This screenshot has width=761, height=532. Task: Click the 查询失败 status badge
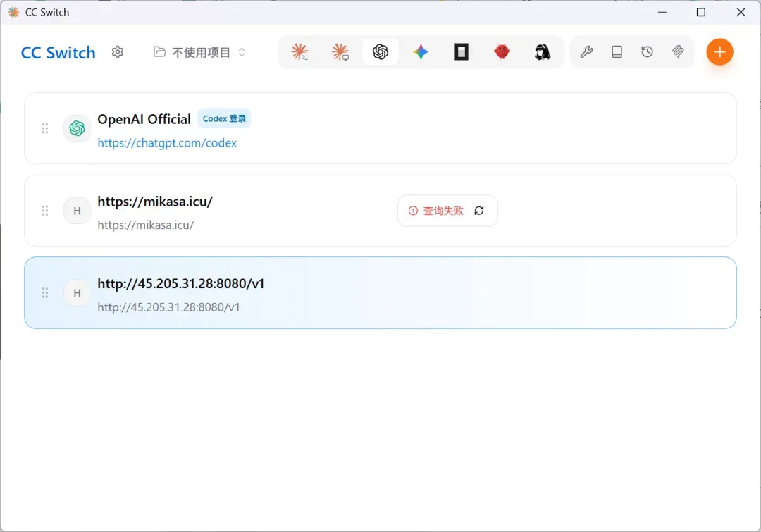[436, 211]
